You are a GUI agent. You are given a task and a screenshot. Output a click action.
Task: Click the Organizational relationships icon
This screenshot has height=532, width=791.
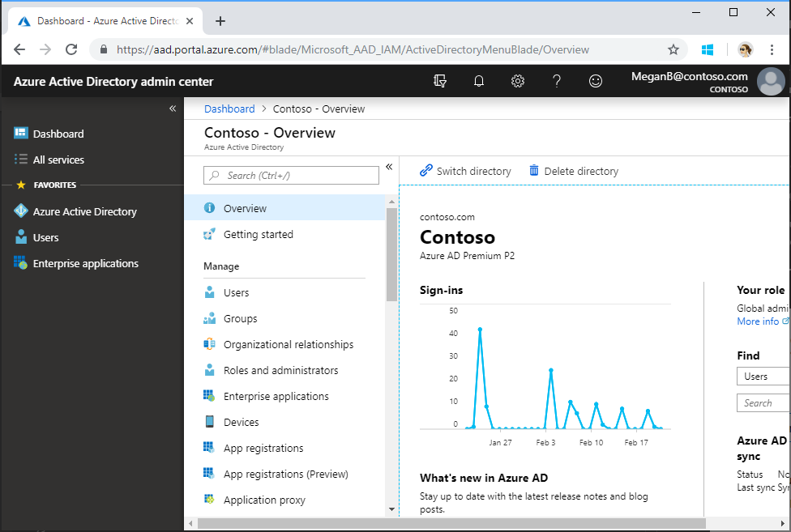209,344
